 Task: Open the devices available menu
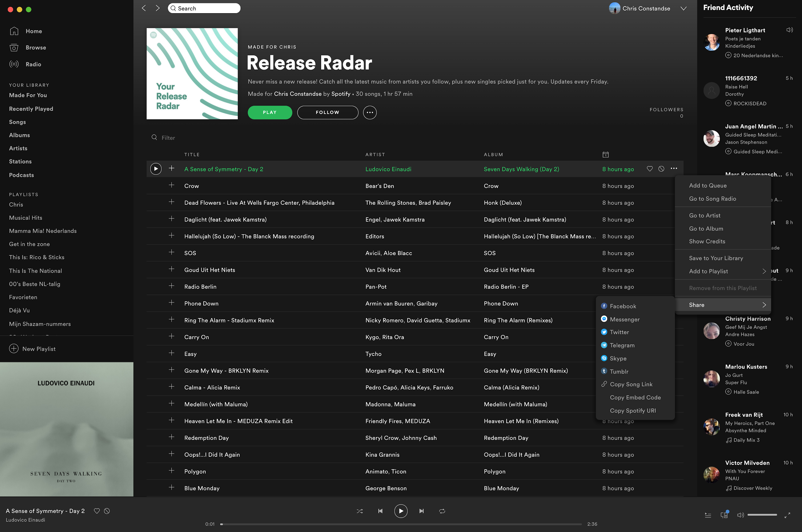pos(724,515)
